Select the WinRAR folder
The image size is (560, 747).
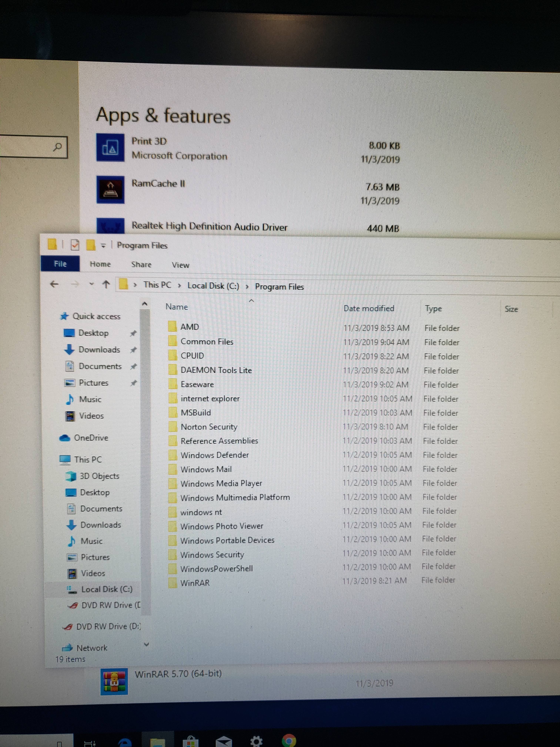tap(195, 583)
